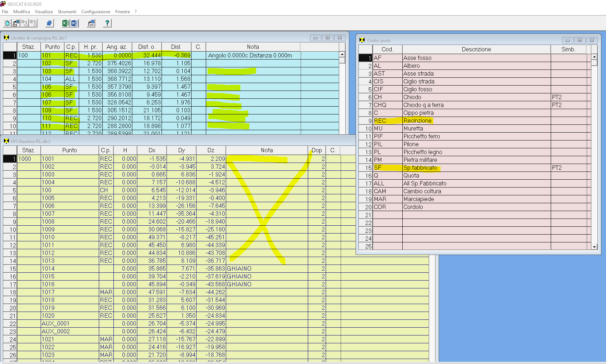Click the new document toolbar icon

click(x=7, y=24)
